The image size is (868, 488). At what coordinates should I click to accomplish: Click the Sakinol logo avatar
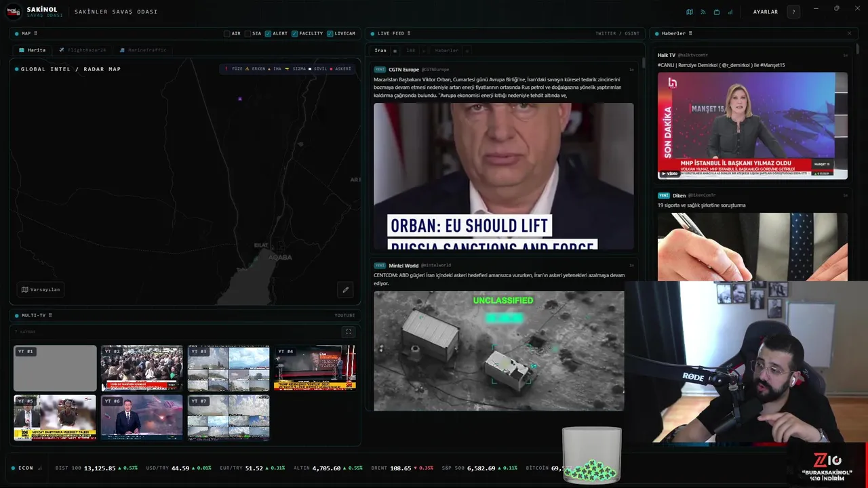pyautogui.click(x=14, y=12)
